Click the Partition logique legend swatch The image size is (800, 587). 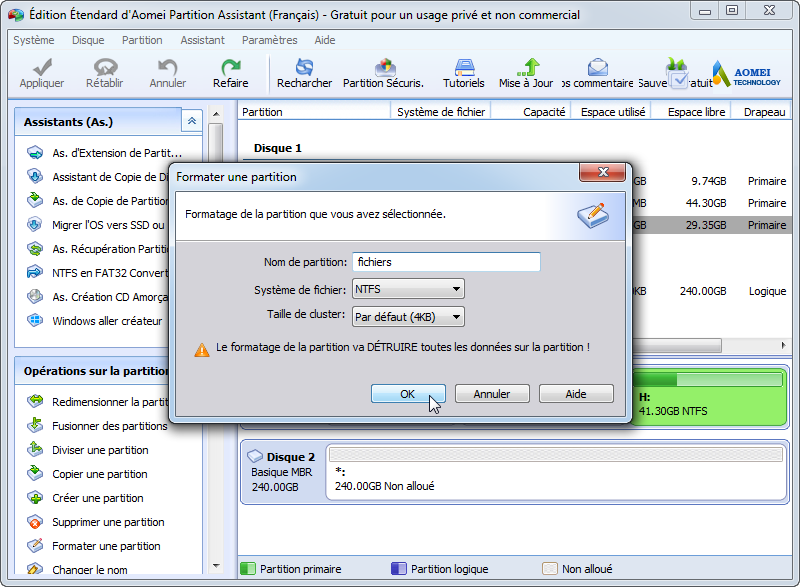click(x=398, y=569)
